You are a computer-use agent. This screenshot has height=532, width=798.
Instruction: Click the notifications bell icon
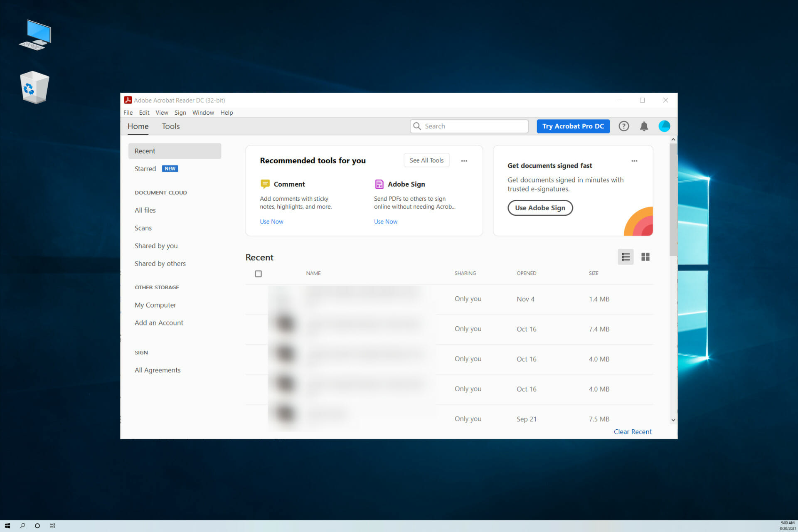(x=644, y=126)
